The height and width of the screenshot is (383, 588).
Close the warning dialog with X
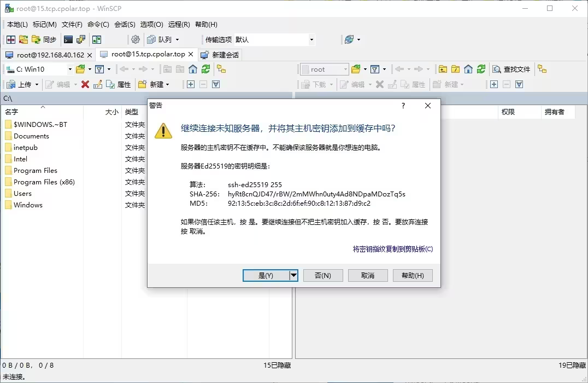coord(428,106)
